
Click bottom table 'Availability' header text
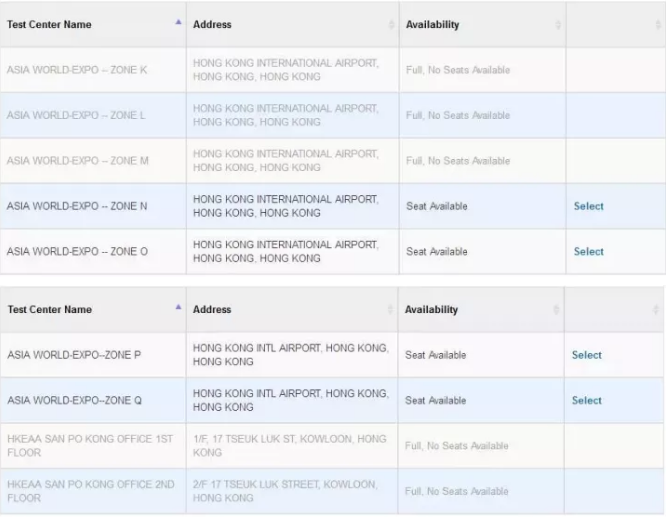click(x=431, y=309)
